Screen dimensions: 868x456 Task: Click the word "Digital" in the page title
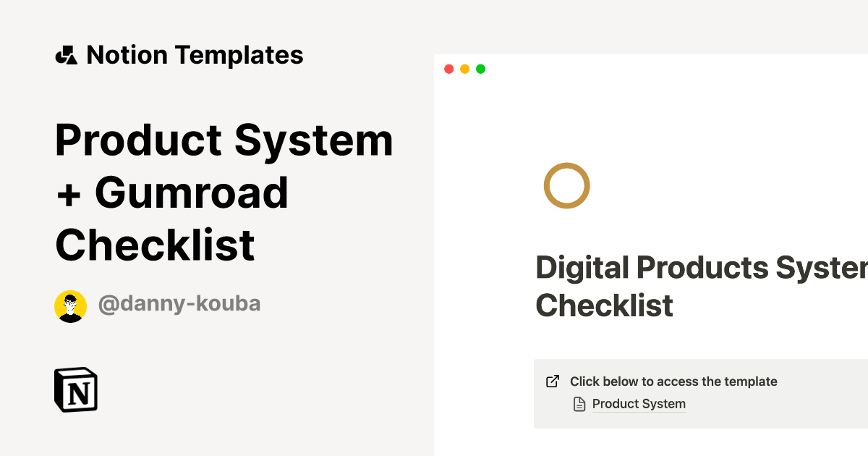tap(582, 269)
